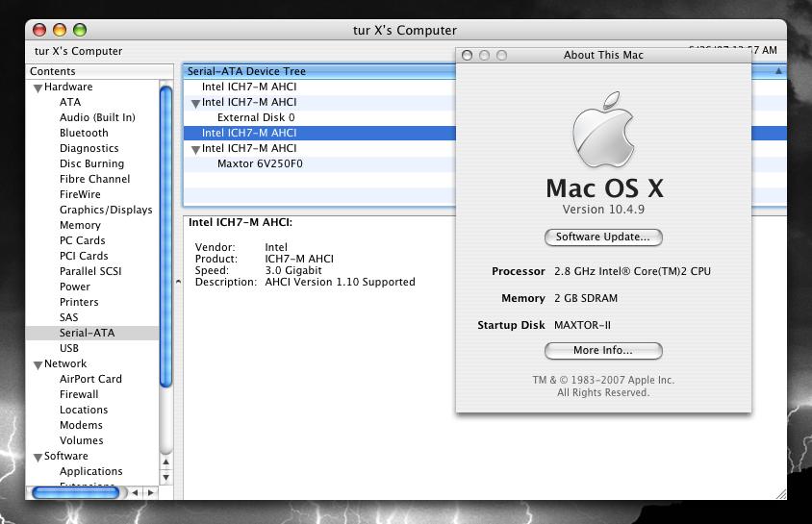
Task: Click the 3.0 Gigabit speed value
Action: point(293,270)
